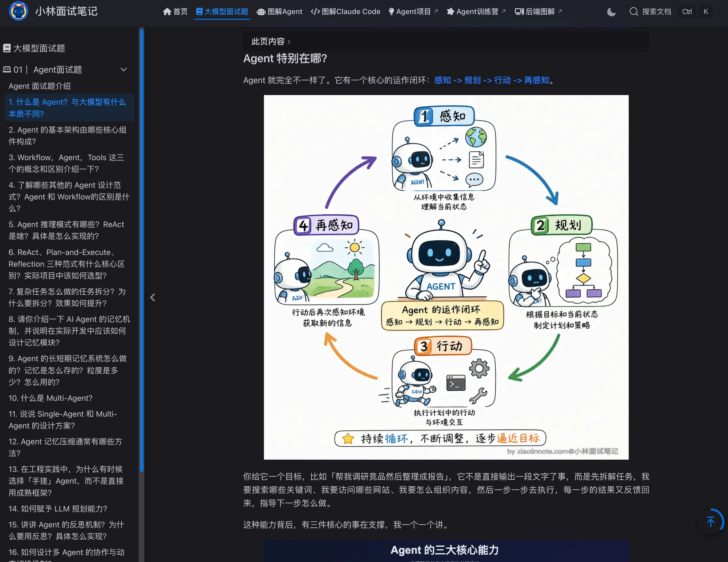Click the K key hint in search
728x562 pixels.
coord(705,12)
